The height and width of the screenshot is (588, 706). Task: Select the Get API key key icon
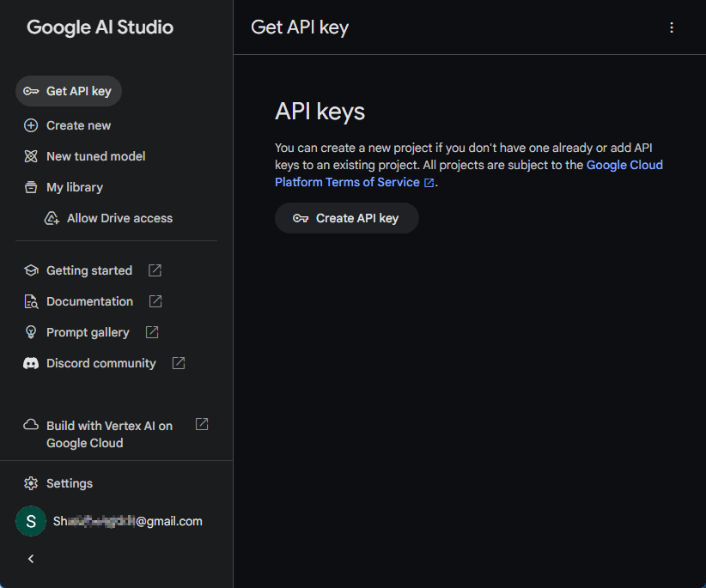[31, 91]
